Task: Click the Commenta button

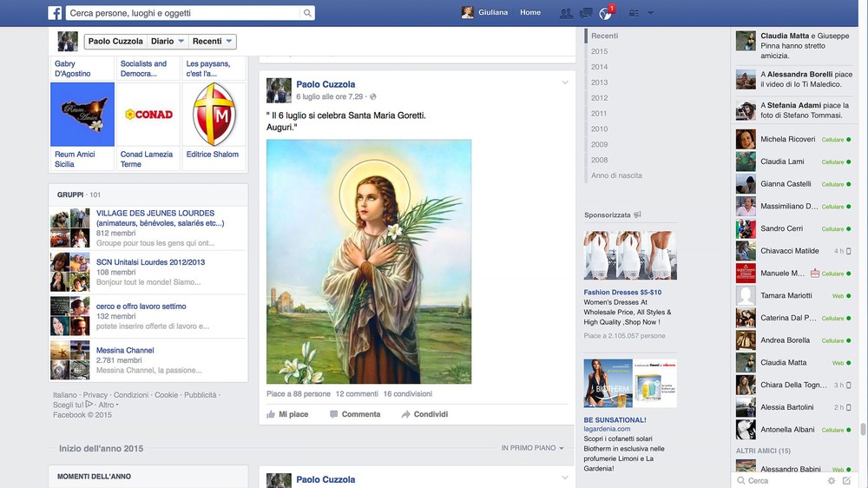Action: 355,414
